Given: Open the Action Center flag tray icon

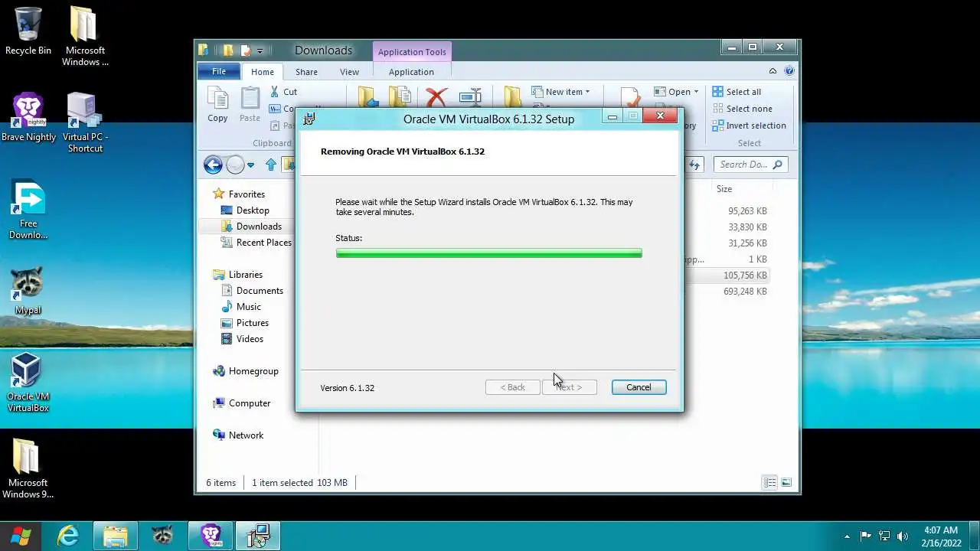Looking at the screenshot, I should [x=866, y=536].
